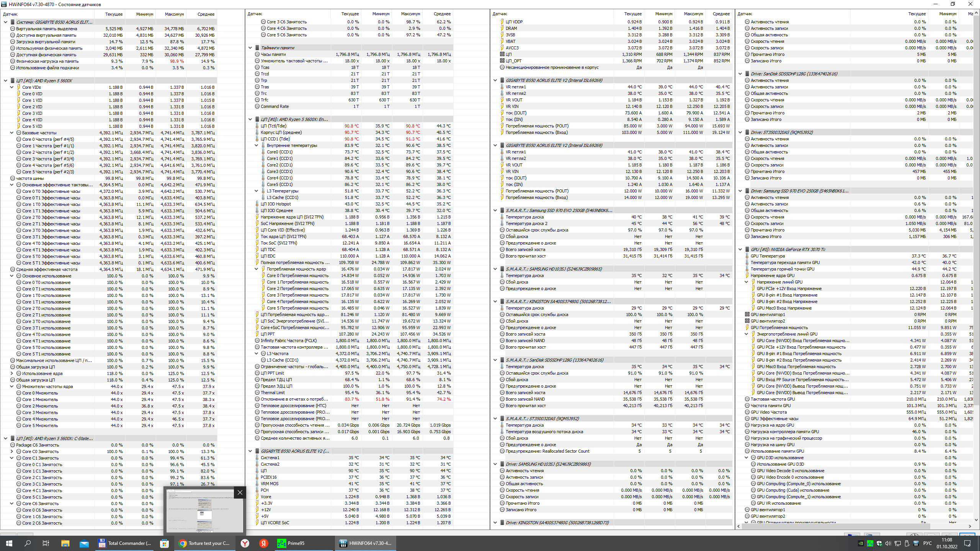
Task: Click thermometer icon beside ЦП (Tctl/Tdie)
Action: 257,126
